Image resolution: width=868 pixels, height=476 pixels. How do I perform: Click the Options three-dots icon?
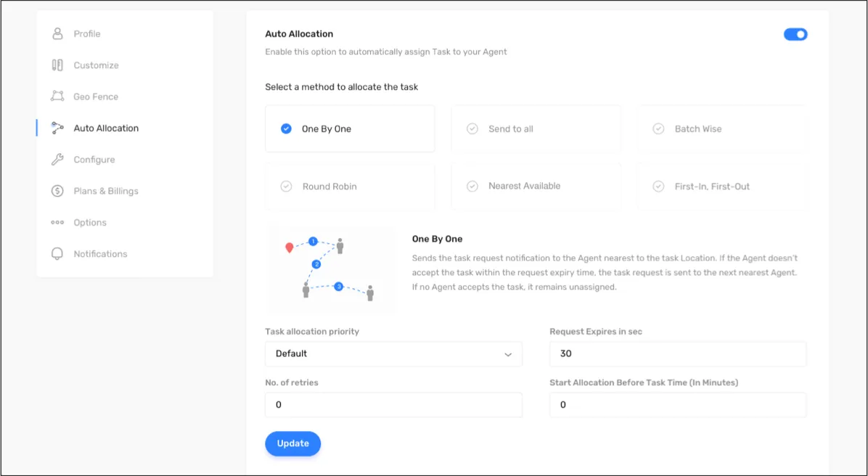point(57,223)
